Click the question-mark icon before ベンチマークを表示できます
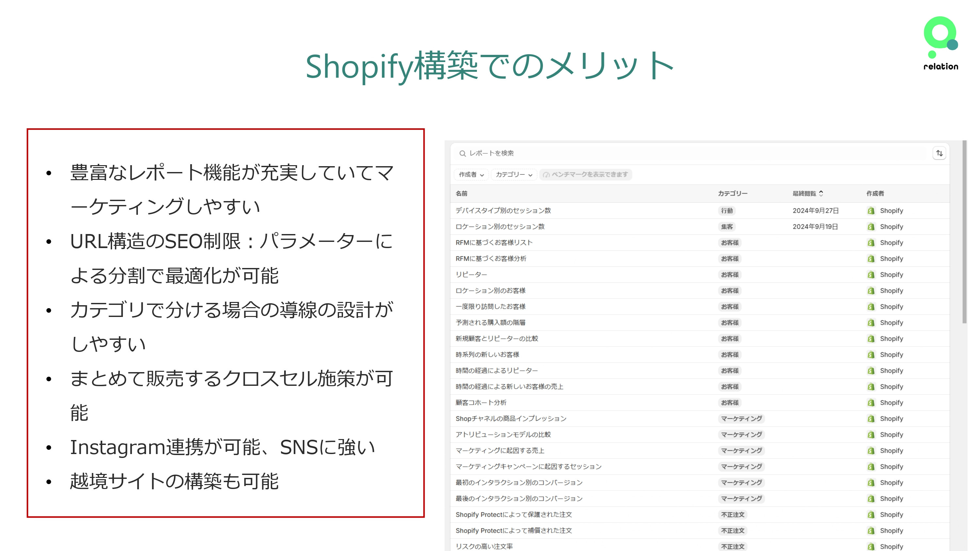The height and width of the screenshot is (551, 980). tap(546, 175)
